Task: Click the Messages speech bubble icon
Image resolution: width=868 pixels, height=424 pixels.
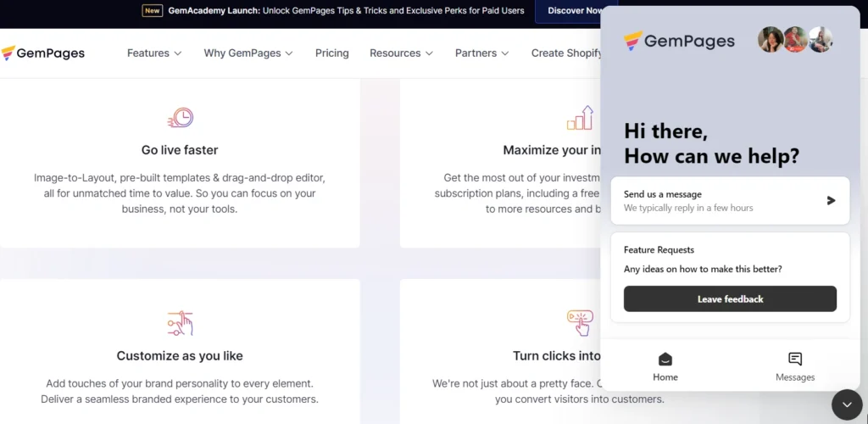Action: point(795,360)
